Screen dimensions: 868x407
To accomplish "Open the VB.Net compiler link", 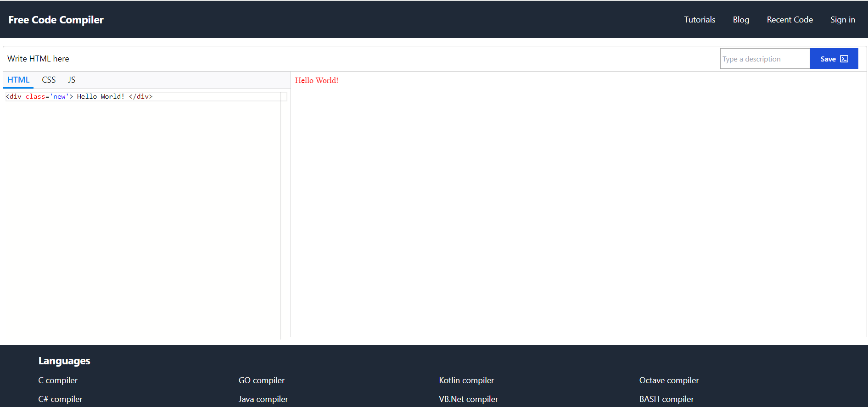I will pyautogui.click(x=468, y=399).
